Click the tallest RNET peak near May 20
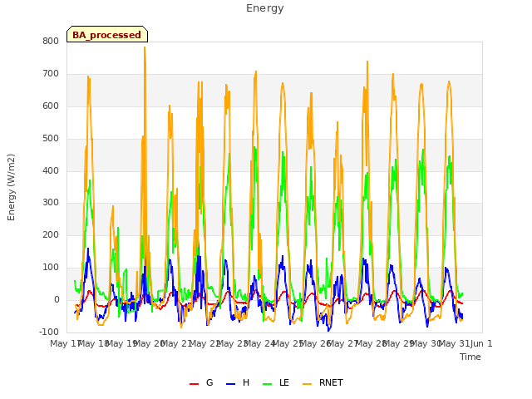This screenshot has width=532, height=399. click(145, 47)
